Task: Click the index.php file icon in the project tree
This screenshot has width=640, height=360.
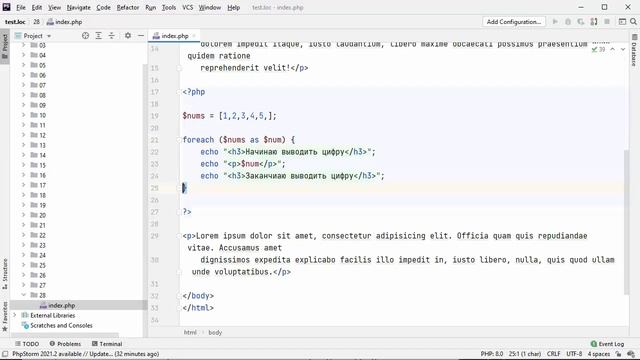Action: tap(43, 305)
